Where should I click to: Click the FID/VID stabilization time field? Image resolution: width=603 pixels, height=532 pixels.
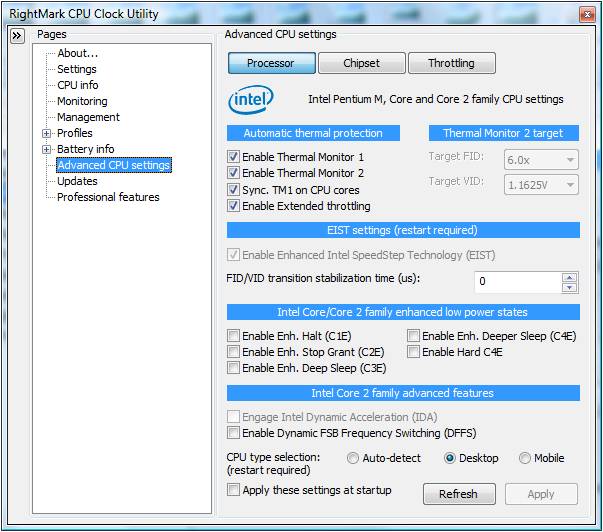point(518,282)
